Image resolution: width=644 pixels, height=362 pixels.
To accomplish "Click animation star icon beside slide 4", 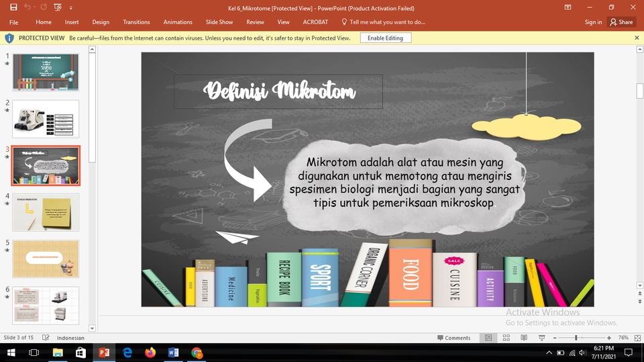I will tap(7, 203).
